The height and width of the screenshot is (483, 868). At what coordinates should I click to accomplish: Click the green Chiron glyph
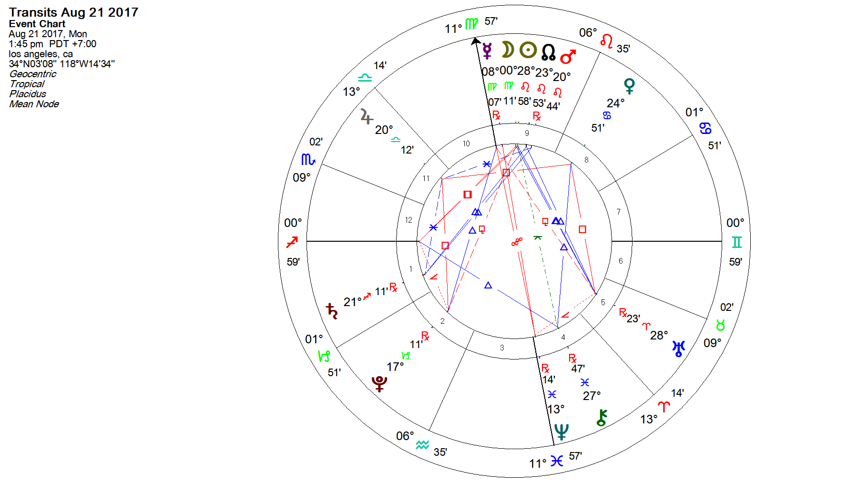point(602,417)
